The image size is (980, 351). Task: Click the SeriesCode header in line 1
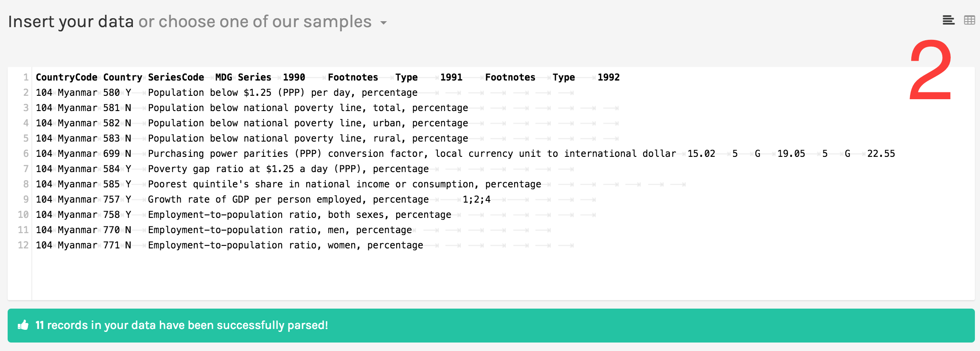click(176, 77)
